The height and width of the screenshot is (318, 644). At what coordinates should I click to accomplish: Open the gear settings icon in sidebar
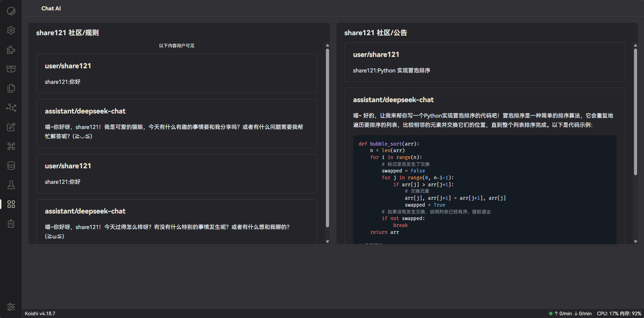point(11,30)
